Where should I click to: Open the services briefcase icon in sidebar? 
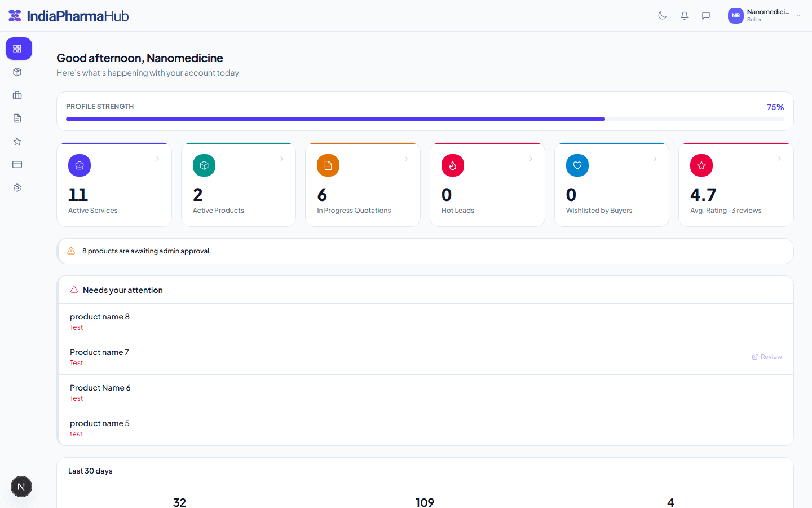(17, 95)
